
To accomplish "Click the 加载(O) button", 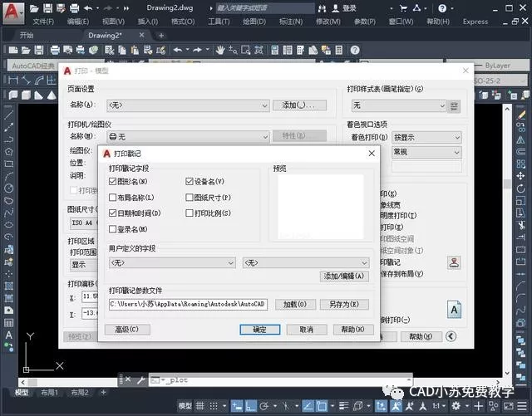I will coord(295,304).
